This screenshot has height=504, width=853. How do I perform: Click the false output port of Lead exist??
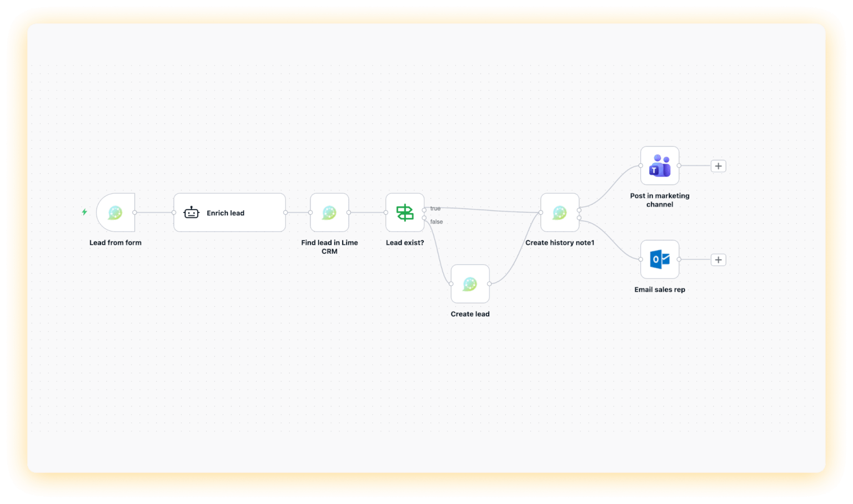424,218
